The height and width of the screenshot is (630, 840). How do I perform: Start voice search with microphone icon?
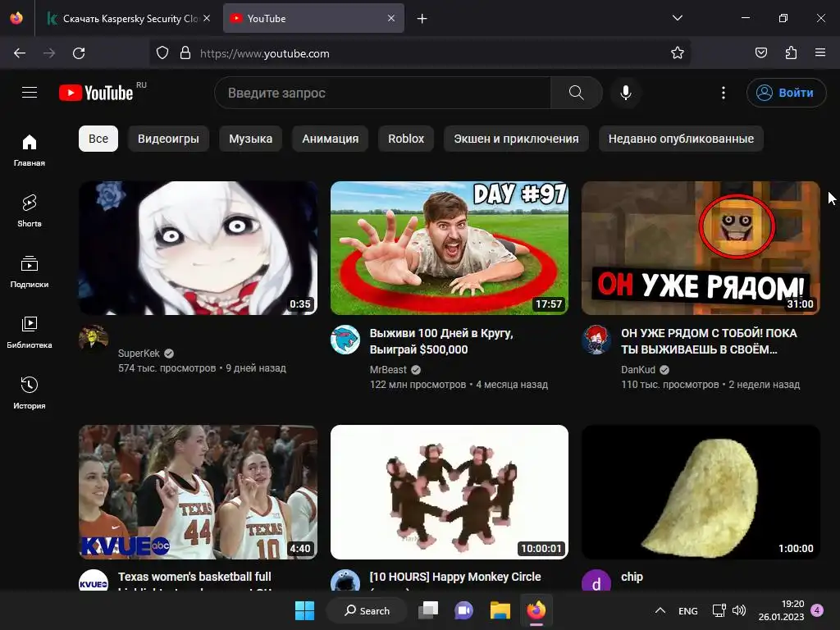(x=625, y=93)
